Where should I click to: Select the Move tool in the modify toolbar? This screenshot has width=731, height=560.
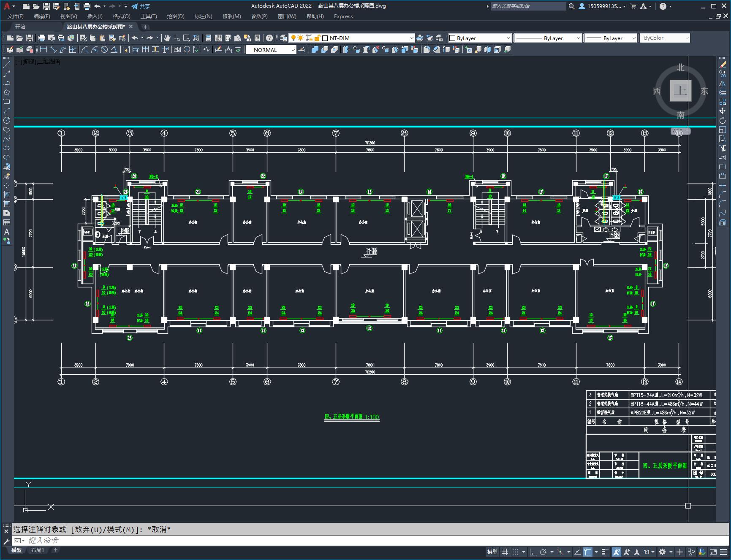[x=723, y=111]
